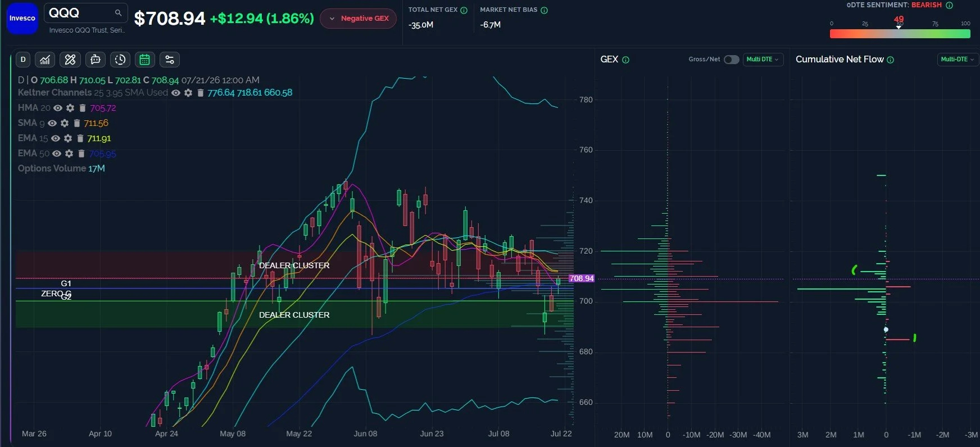Click the Invesco QQQ Trust name text
This screenshot has width=980, height=447.
click(x=87, y=30)
